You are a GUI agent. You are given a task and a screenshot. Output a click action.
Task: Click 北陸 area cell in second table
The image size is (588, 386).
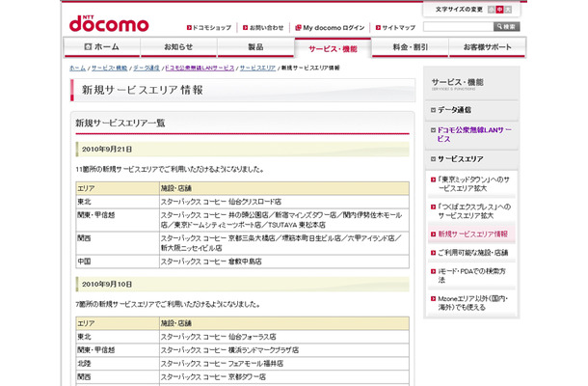click(118, 364)
